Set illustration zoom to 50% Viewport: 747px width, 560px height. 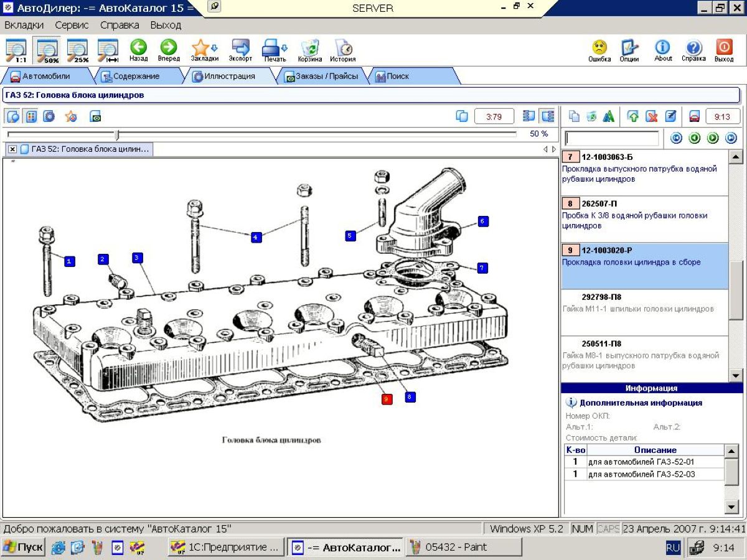[x=47, y=50]
